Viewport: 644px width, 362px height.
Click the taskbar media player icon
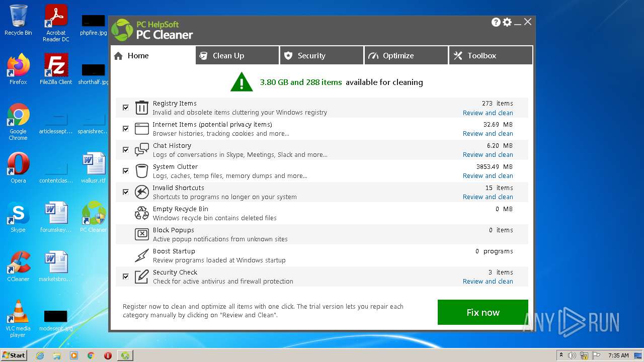[74, 355]
